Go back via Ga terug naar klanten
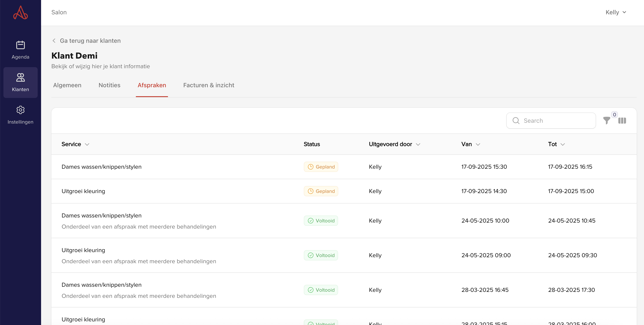This screenshot has height=325, width=644. pos(90,40)
